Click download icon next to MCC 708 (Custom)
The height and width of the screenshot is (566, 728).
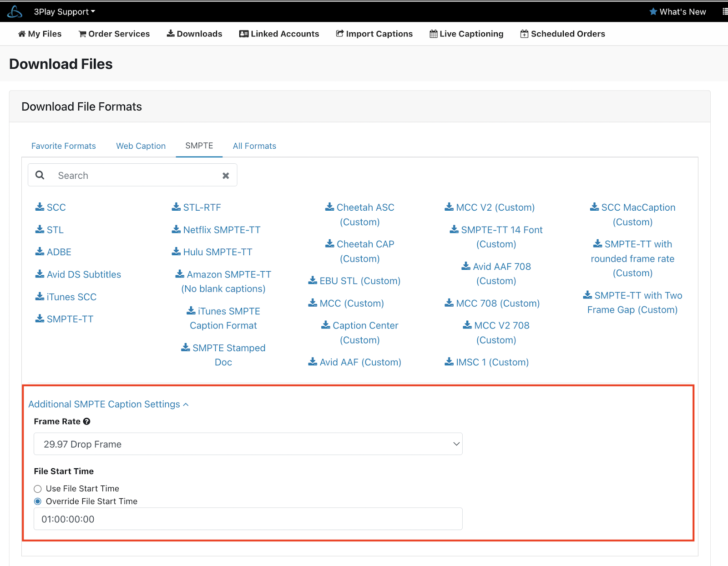(x=449, y=303)
